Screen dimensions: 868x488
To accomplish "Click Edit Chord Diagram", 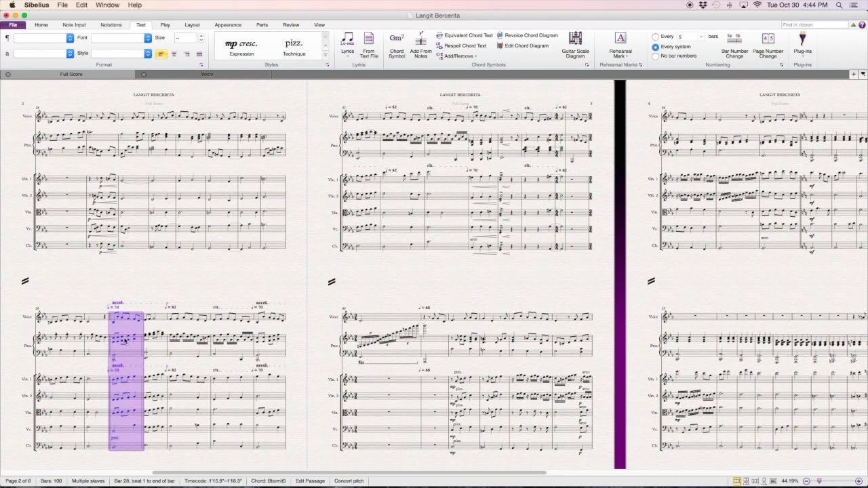I will (x=522, y=45).
